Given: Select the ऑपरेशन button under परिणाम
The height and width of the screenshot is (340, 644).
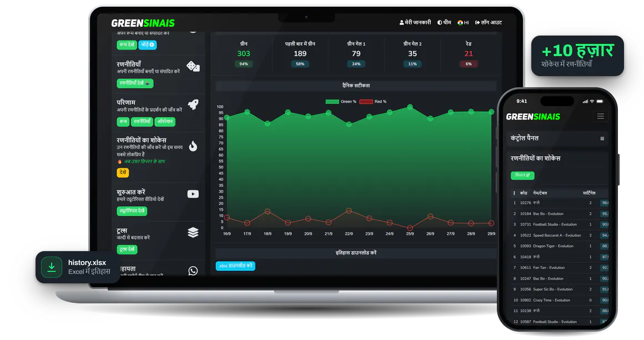Looking at the screenshot, I should click(165, 122).
